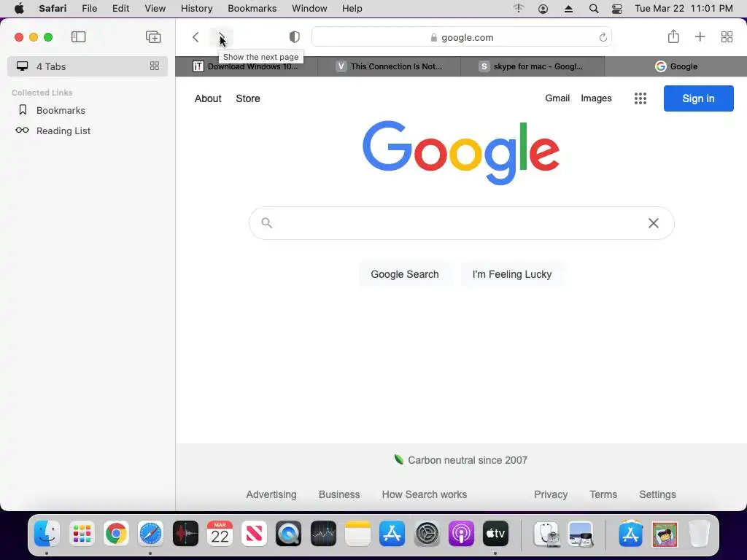747x560 pixels.
Task: Open Finder from the Dock
Action: pos(47,533)
